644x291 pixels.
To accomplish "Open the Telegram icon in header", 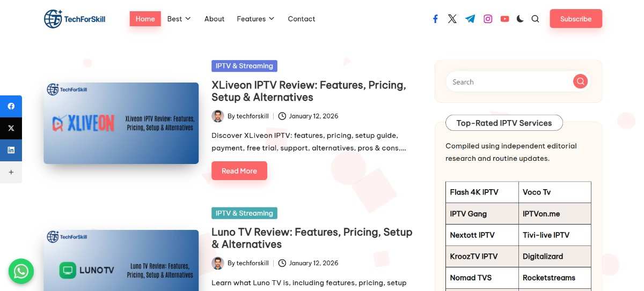I will pos(470,19).
